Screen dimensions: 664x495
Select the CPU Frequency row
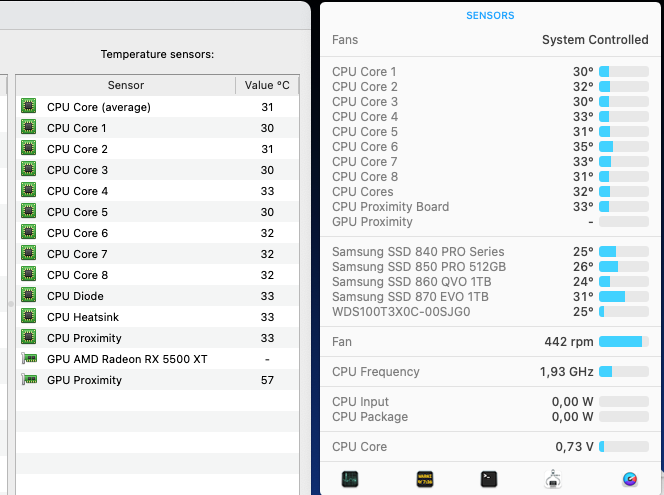click(x=490, y=372)
